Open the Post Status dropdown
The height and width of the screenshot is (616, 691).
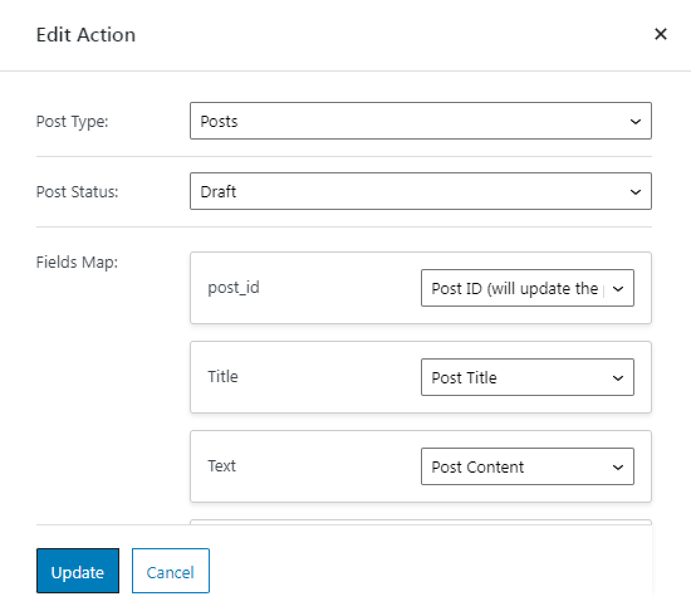(421, 191)
